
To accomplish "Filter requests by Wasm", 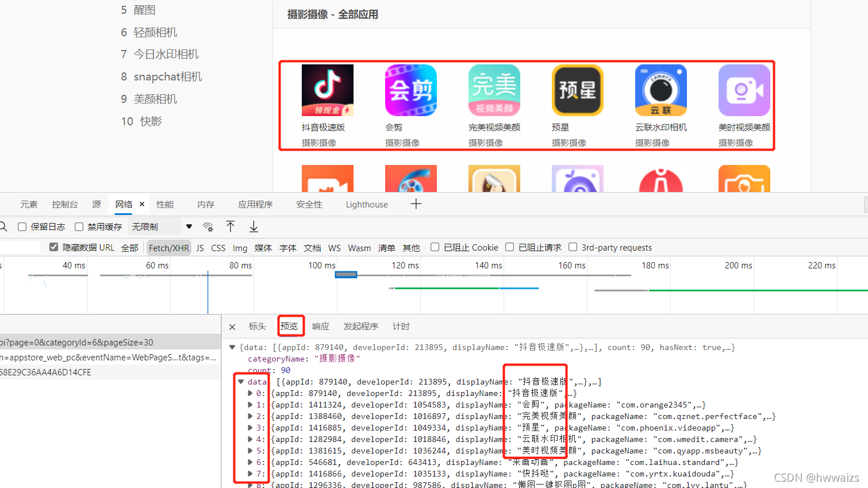I will tap(359, 248).
